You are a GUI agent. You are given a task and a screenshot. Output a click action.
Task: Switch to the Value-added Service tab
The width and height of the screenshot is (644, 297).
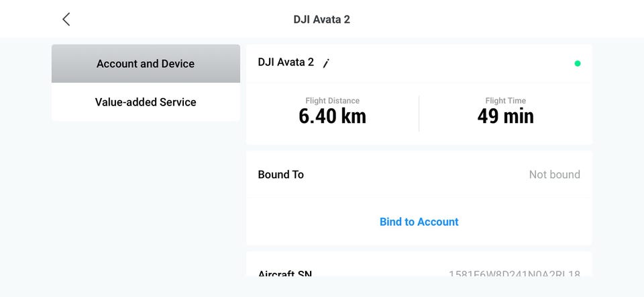[146, 102]
